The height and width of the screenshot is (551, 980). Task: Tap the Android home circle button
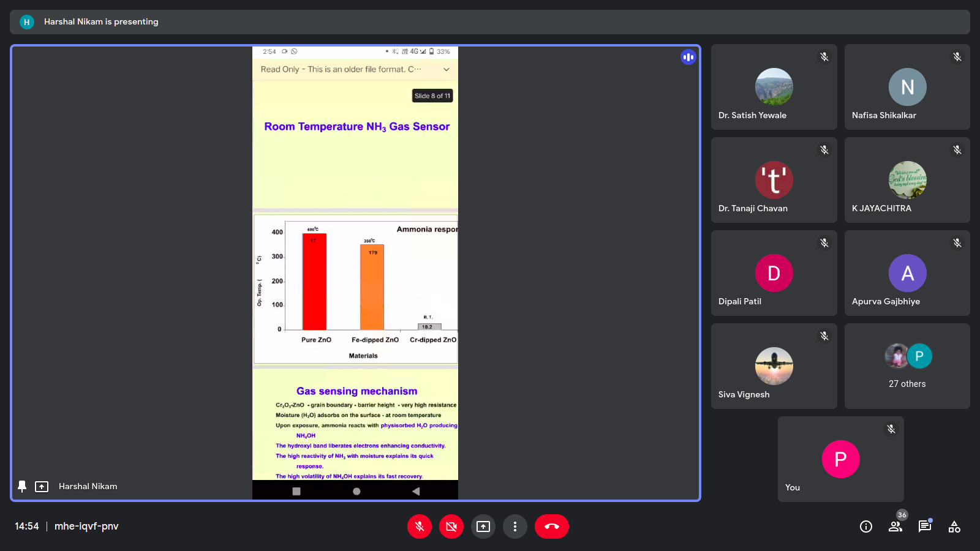[356, 491]
